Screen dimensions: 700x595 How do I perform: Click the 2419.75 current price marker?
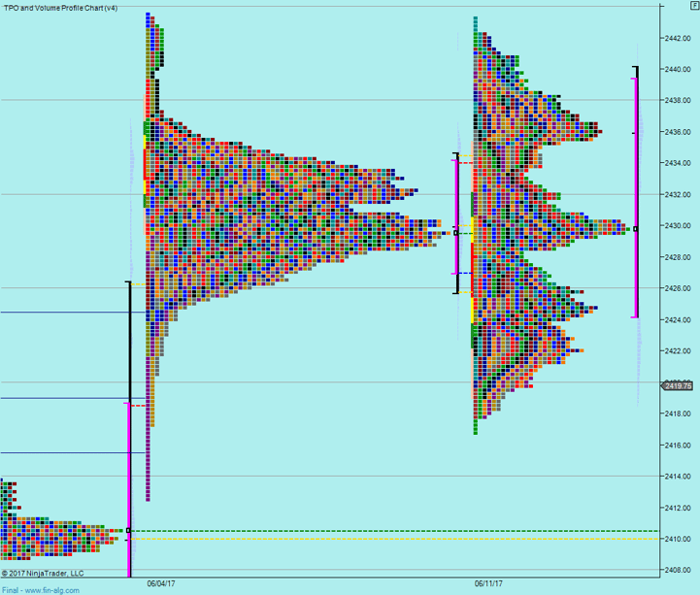click(x=677, y=386)
